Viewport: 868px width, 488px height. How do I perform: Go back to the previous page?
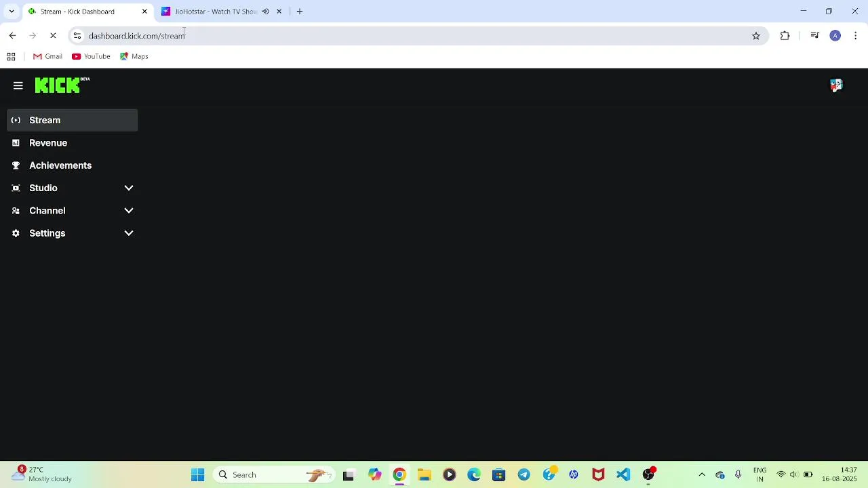[12, 36]
